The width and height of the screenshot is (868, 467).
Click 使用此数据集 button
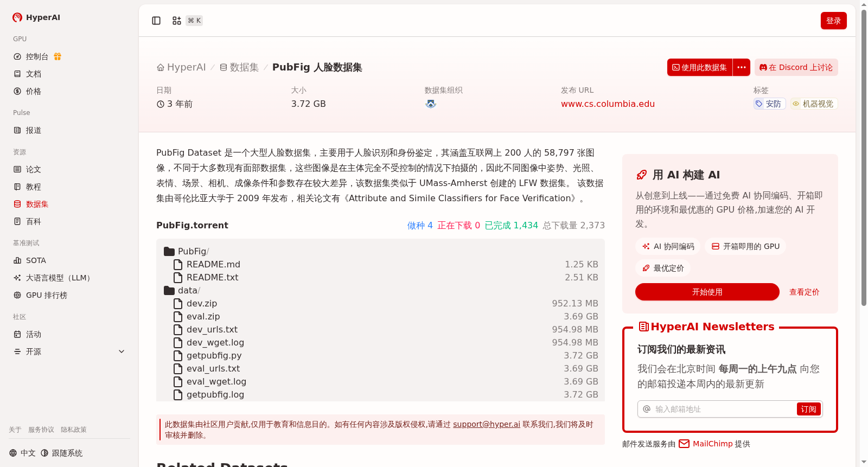click(x=700, y=67)
